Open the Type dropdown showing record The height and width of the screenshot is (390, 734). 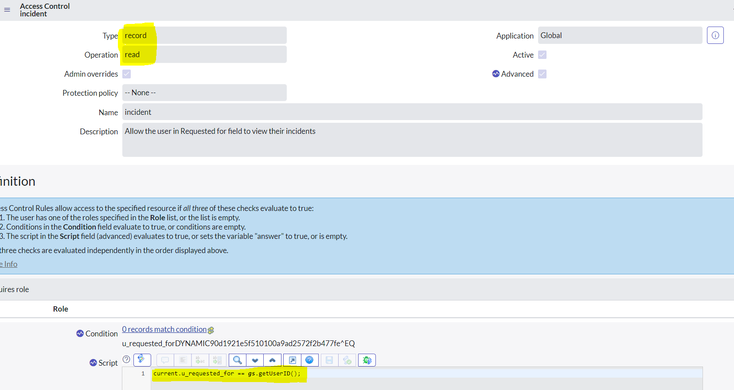pos(204,36)
